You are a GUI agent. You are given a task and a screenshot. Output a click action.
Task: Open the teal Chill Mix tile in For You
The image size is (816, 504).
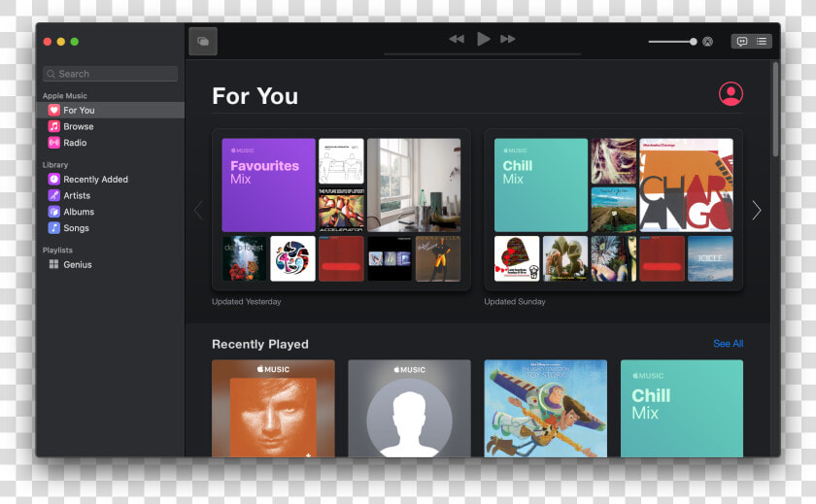[x=541, y=185]
